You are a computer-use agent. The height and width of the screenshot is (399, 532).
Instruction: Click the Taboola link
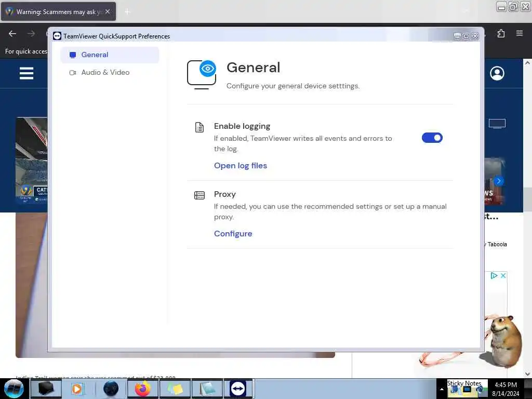pos(497,244)
